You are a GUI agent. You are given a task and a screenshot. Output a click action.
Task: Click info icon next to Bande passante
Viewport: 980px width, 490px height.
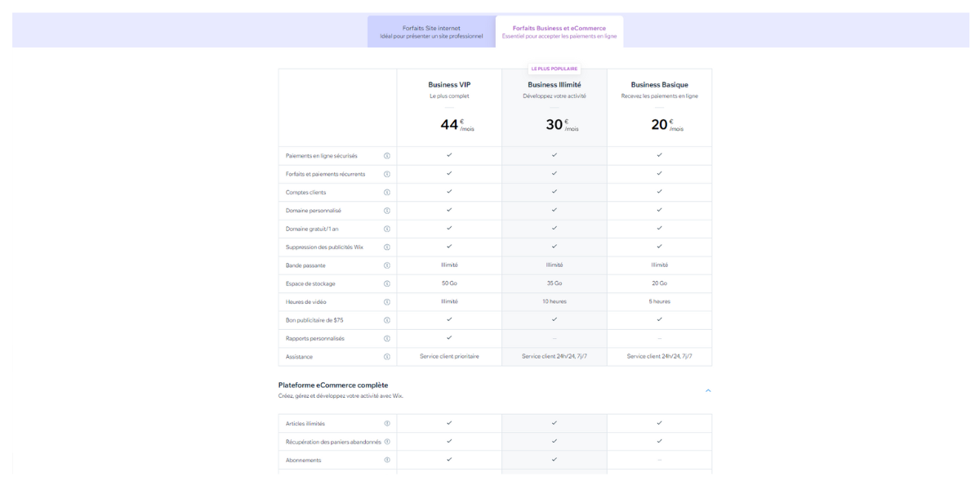tap(387, 265)
